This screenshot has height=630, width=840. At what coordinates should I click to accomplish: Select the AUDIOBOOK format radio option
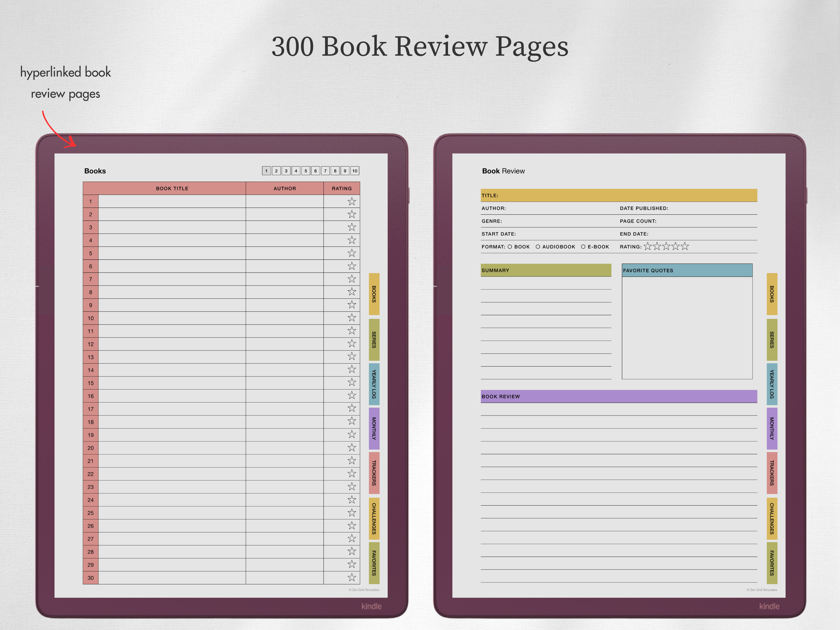(x=538, y=247)
